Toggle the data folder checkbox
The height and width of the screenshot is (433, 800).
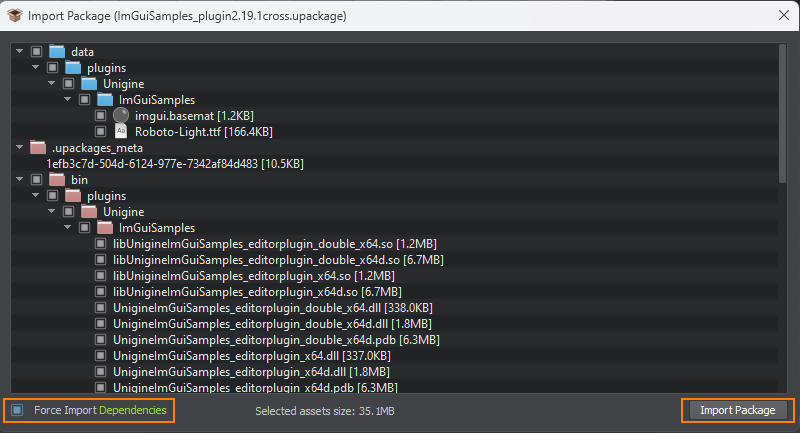[36, 52]
